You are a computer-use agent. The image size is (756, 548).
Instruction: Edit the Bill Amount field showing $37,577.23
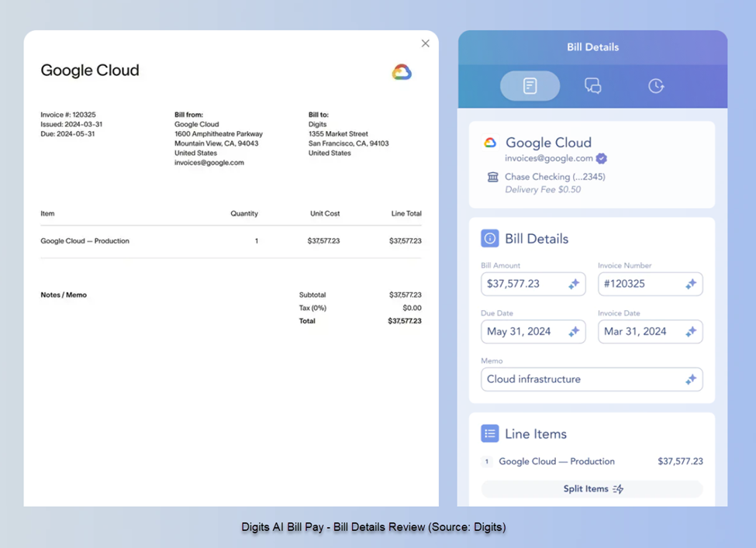pyautogui.click(x=533, y=284)
